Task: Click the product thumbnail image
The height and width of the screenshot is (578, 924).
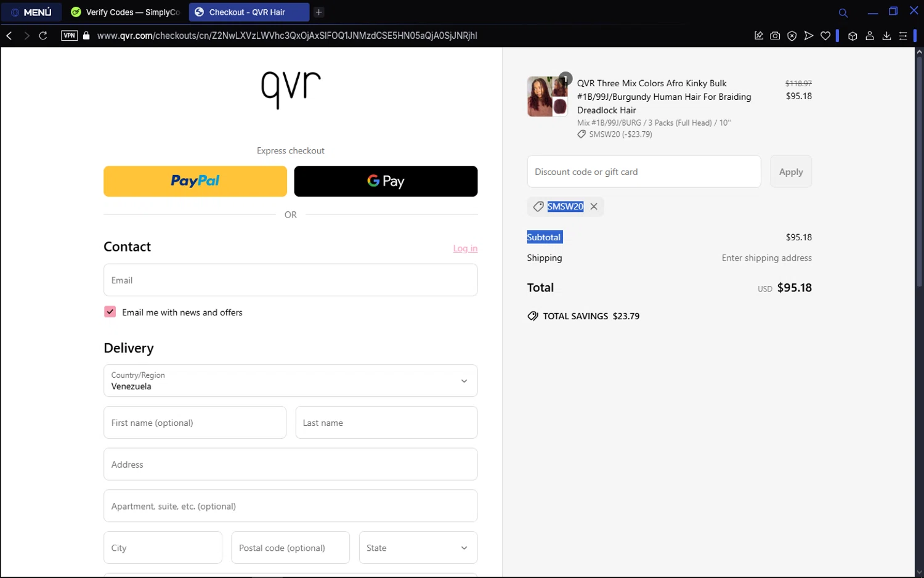Action: coord(547,97)
